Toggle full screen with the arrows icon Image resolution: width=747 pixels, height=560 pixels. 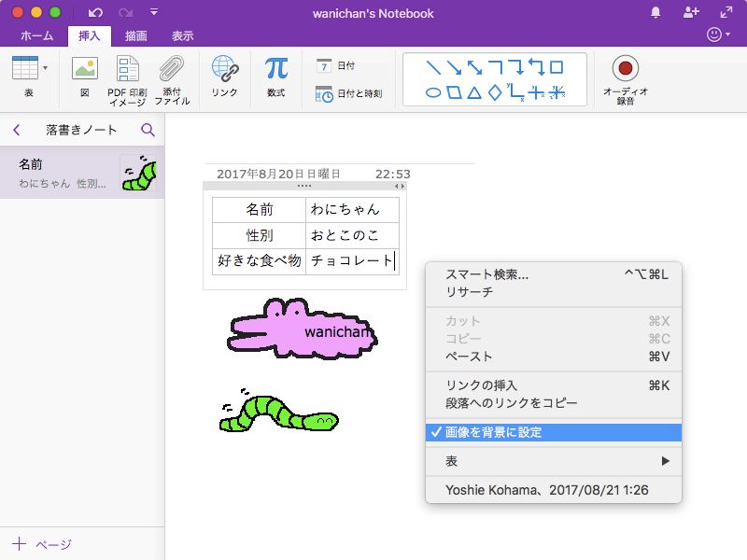pyautogui.click(x=726, y=12)
